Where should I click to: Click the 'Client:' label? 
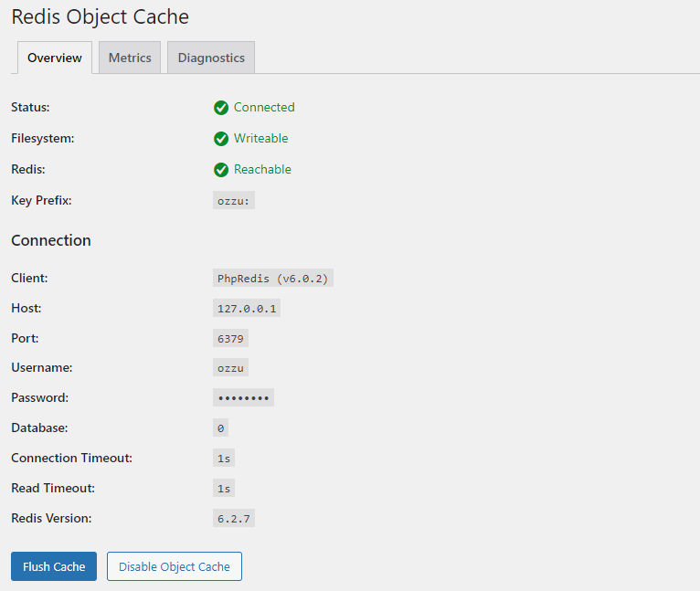pyautogui.click(x=29, y=278)
